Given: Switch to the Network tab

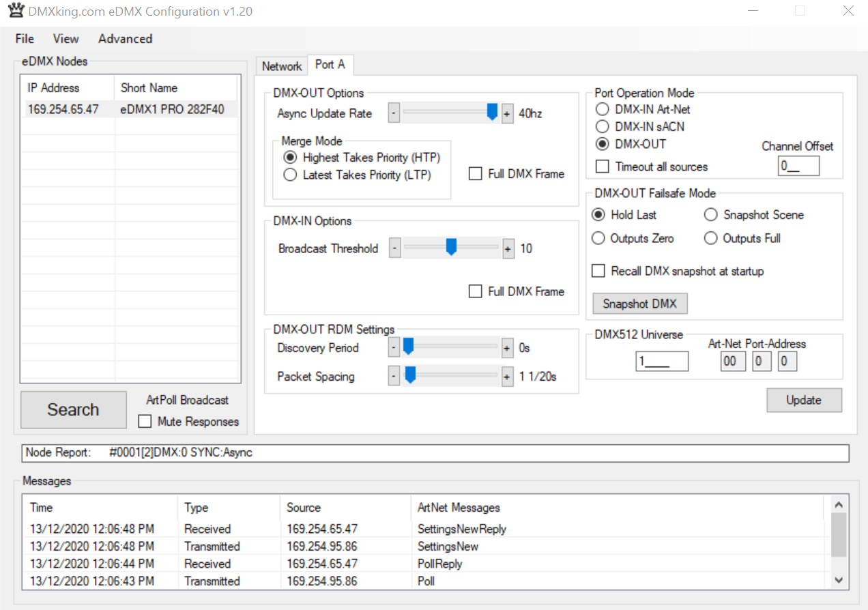Looking at the screenshot, I should (282, 66).
